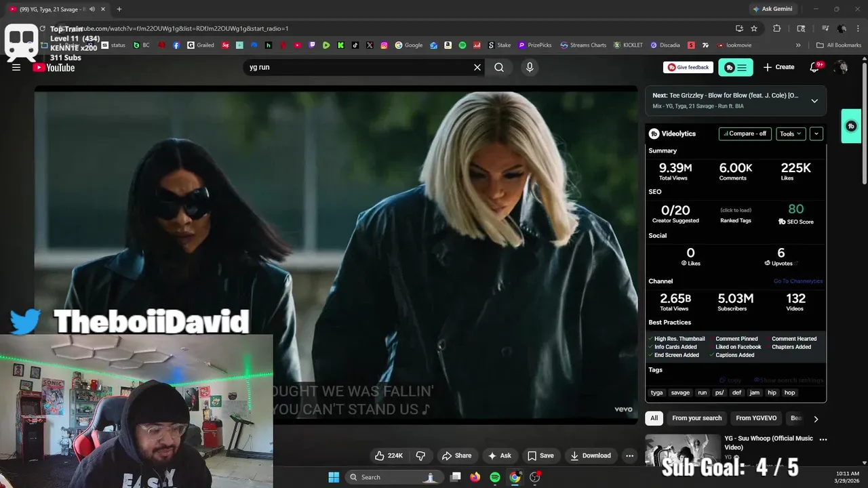Open the Windows Start menu
The height and width of the screenshot is (488, 868).
point(334,477)
